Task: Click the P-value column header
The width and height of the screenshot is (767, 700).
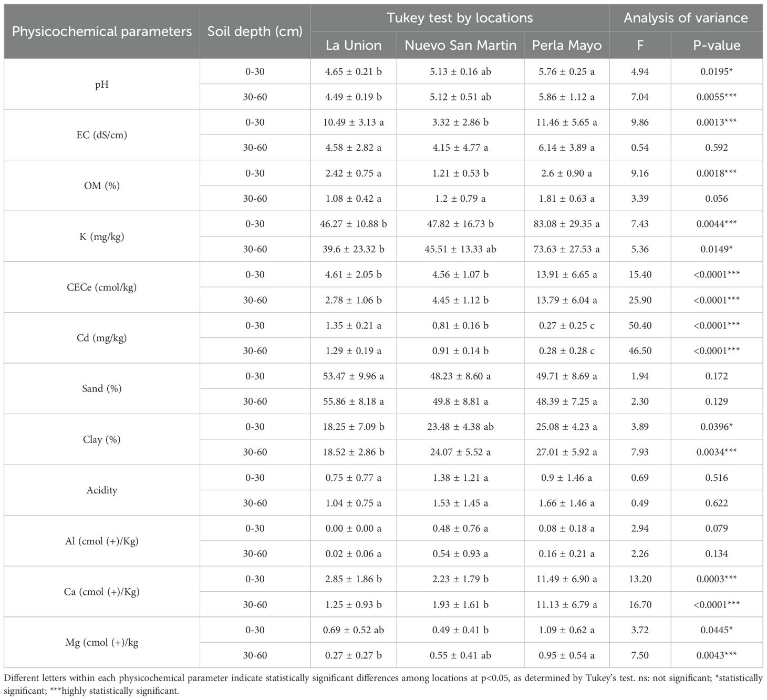Action: 717,45
